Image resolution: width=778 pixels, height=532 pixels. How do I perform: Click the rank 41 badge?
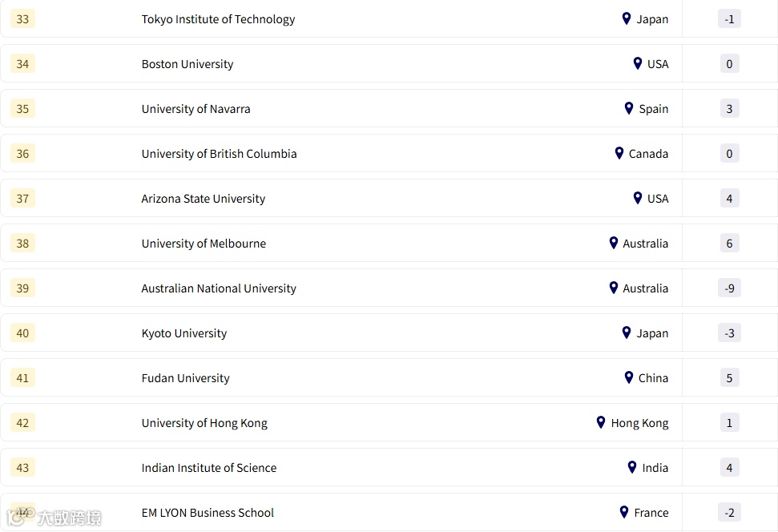tap(22, 378)
